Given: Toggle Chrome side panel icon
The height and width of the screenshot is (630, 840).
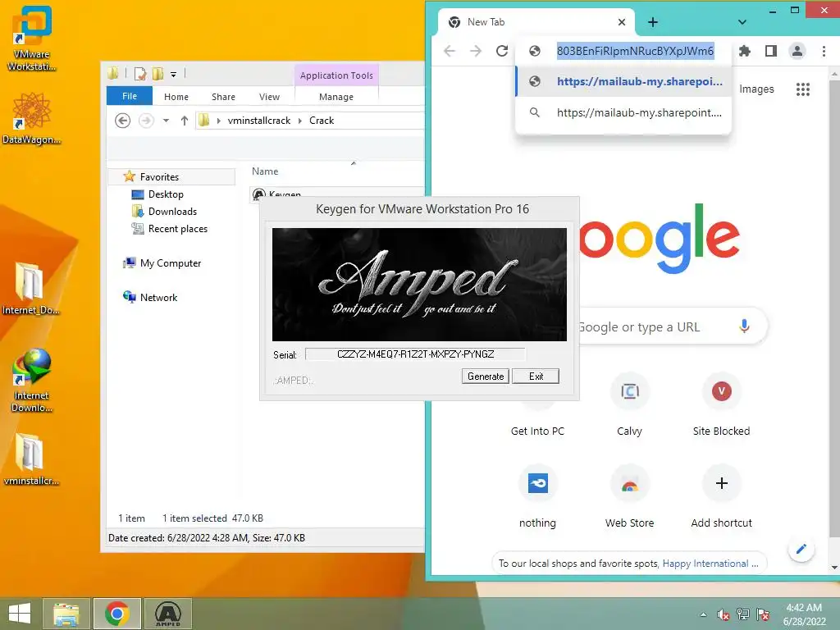Looking at the screenshot, I should (771, 51).
